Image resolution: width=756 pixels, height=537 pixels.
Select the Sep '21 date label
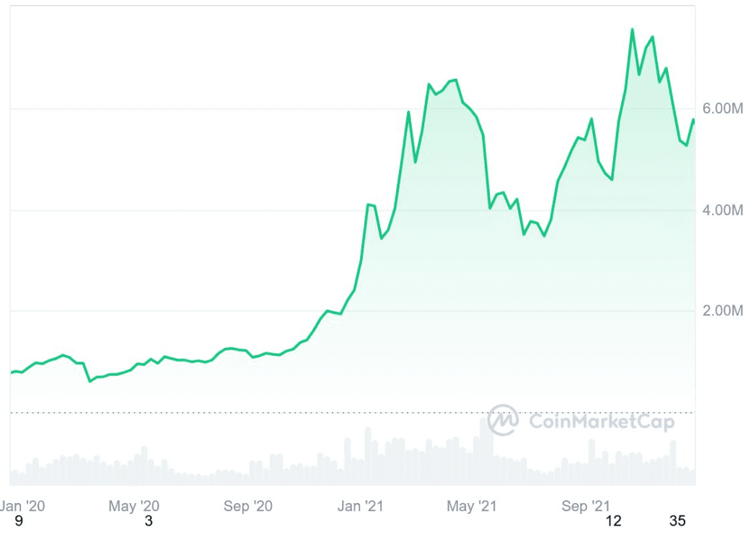[x=585, y=506]
